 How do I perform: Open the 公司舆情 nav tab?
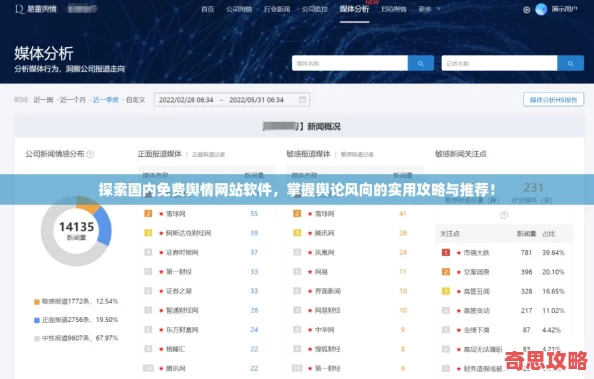point(239,9)
